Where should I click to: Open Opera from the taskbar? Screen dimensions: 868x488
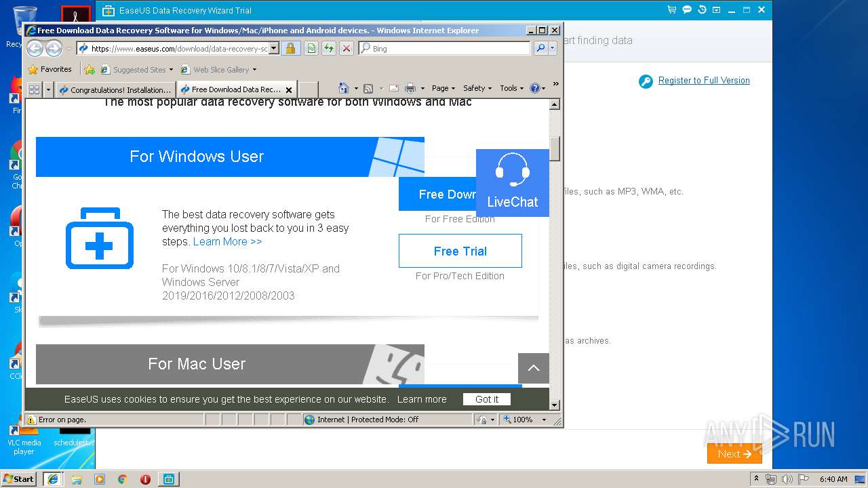pyautogui.click(x=145, y=479)
